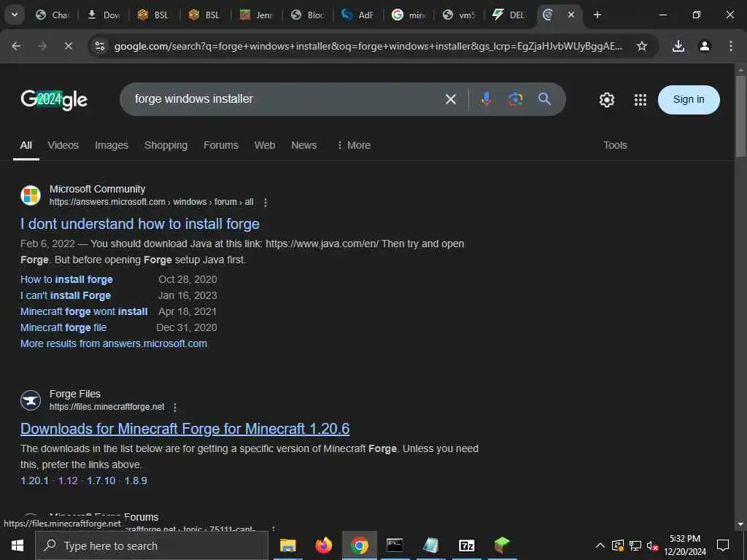747x560 pixels.
Task: Open a new browser tab
Action: pyautogui.click(x=597, y=15)
